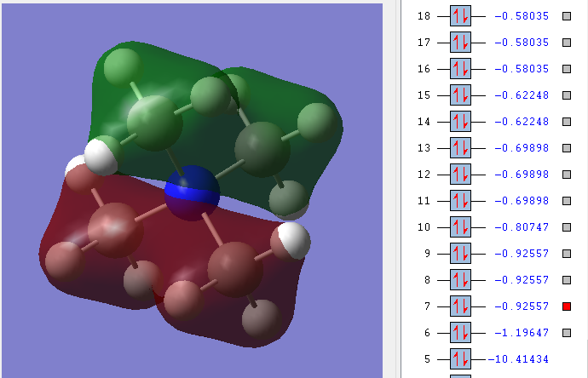588x378 pixels.
Task: Toggle surface square for orbital 8
Action: (x=567, y=280)
